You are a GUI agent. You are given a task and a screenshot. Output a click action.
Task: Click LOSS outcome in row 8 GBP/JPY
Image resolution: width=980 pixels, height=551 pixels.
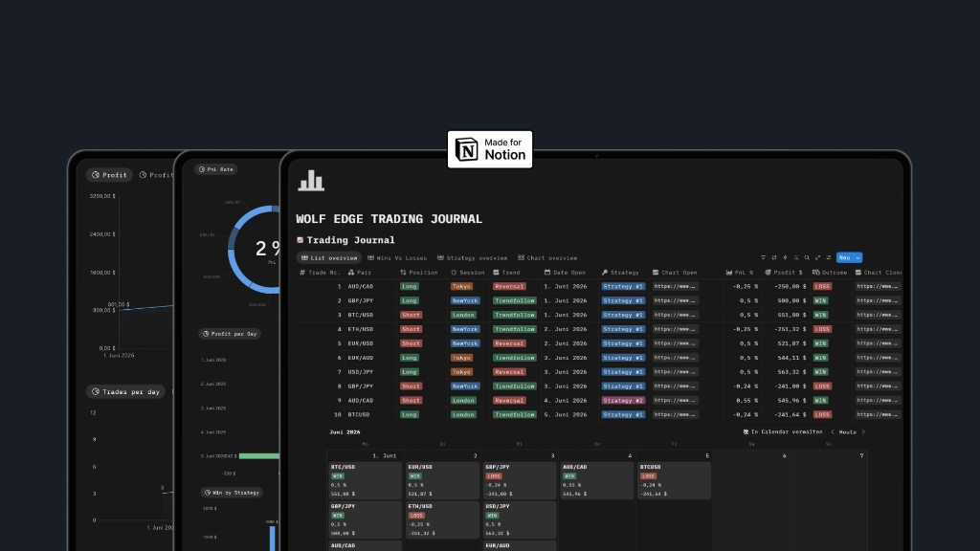(822, 386)
